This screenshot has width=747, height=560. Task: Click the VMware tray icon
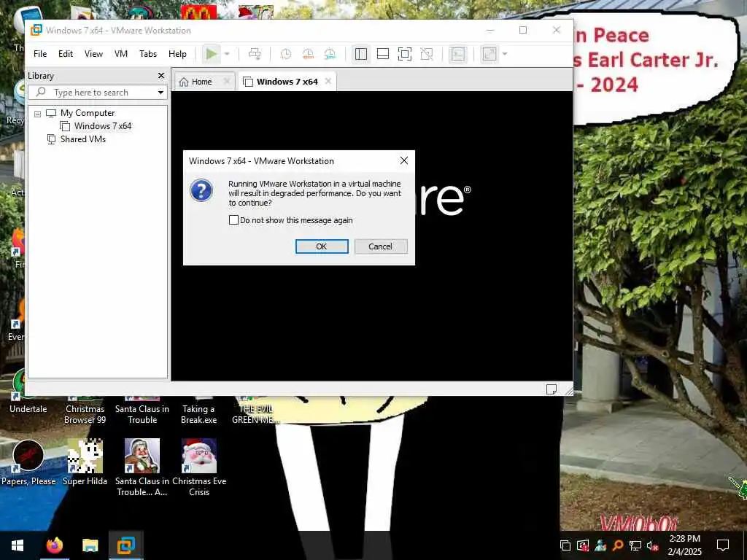coord(565,545)
